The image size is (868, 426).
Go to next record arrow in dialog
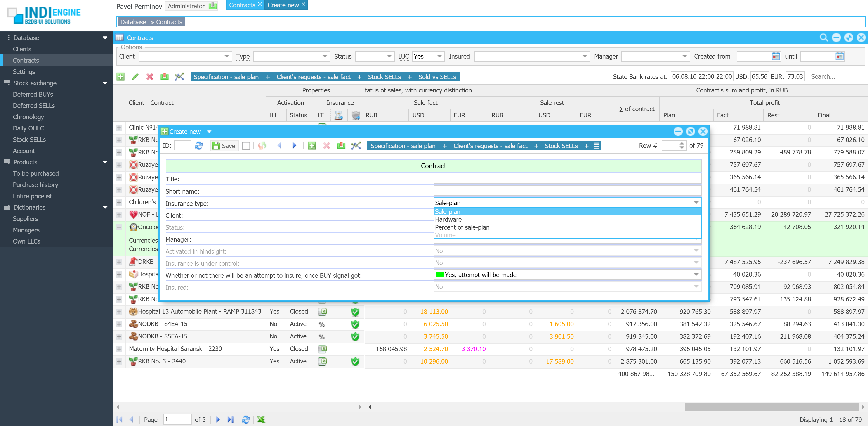294,146
